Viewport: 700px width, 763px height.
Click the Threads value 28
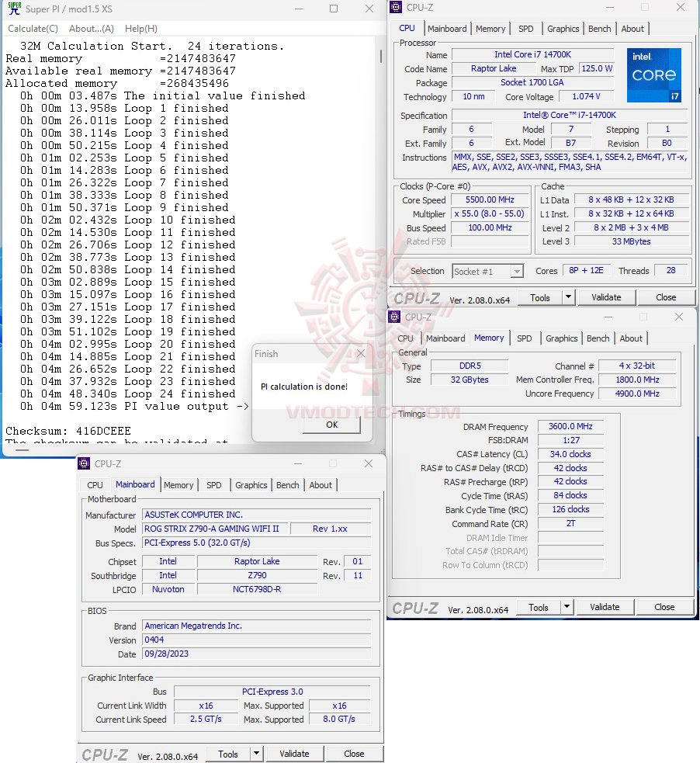coord(671,271)
